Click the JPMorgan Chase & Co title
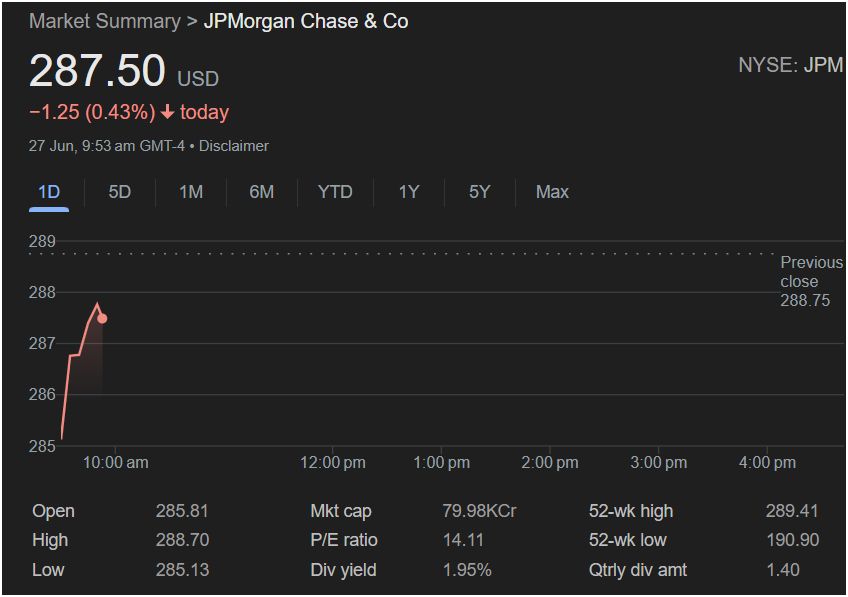 306,21
